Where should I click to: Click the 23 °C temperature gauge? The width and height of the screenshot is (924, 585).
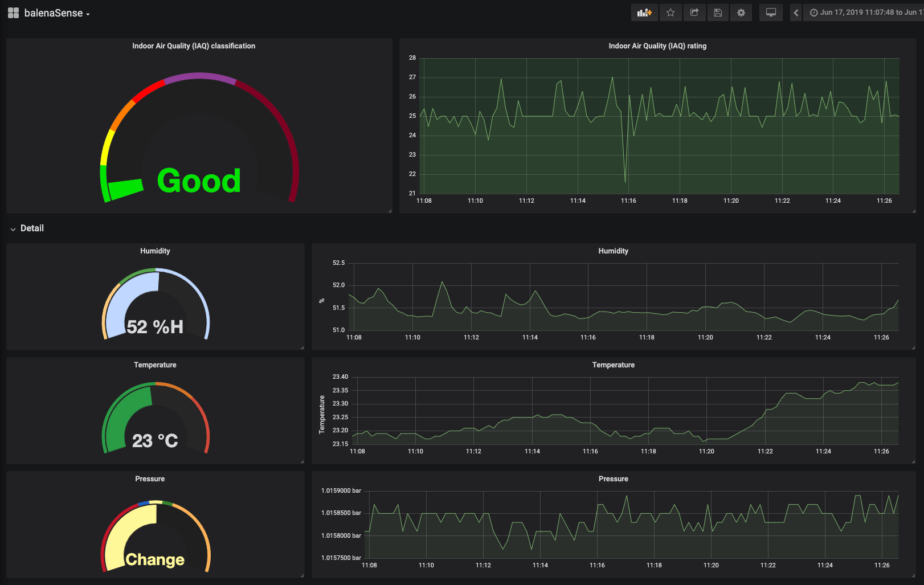(155, 440)
